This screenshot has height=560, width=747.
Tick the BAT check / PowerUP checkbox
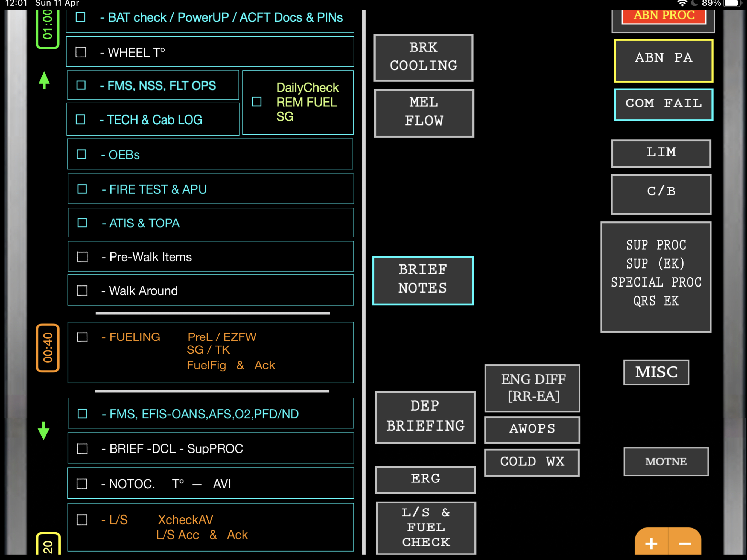coord(80,17)
